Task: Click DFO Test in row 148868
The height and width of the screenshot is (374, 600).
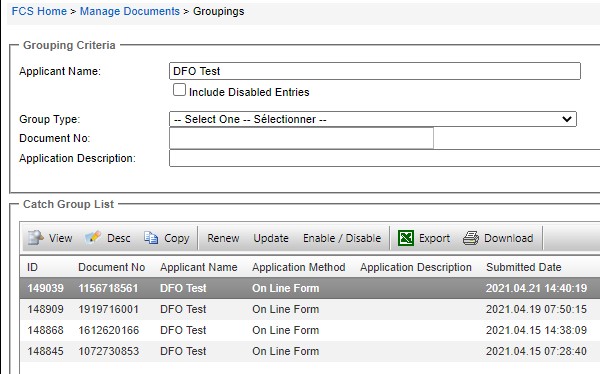Action: pos(183,330)
